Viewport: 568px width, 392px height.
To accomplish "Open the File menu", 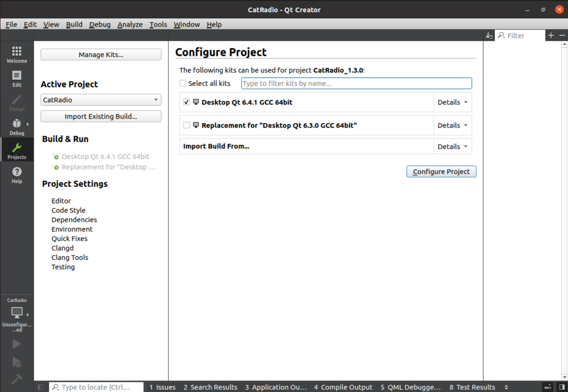I will (x=11, y=24).
